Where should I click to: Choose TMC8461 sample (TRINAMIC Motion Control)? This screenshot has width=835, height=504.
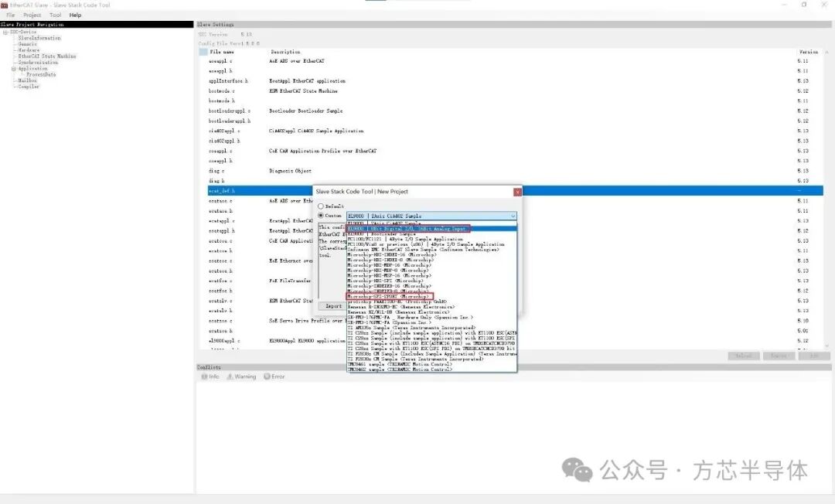click(431, 364)
